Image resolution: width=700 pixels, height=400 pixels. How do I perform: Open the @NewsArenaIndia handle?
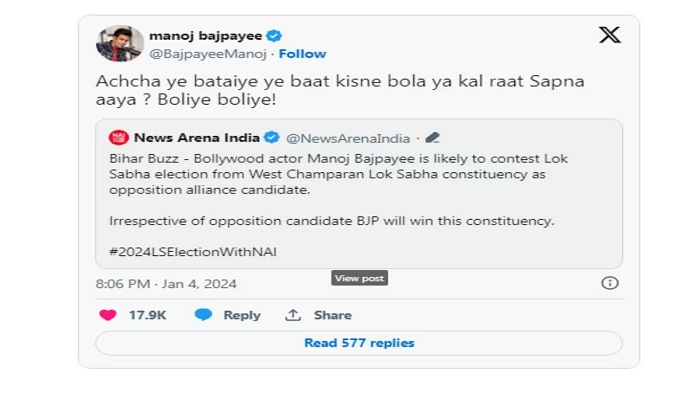tap(344, 137)
